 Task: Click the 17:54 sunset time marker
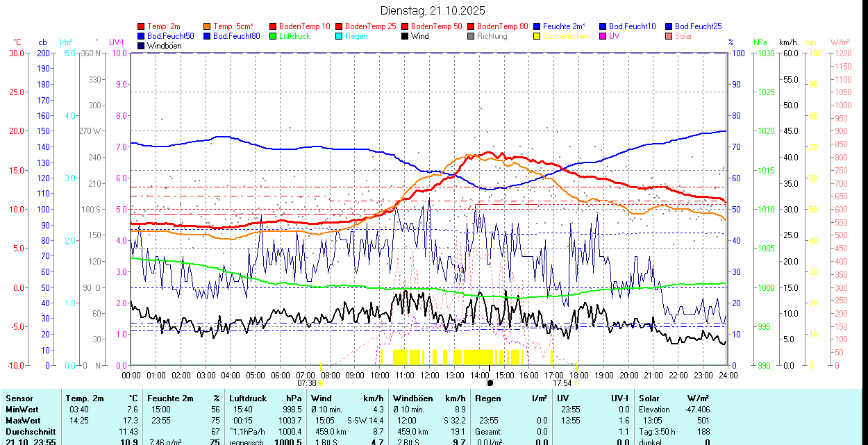[x=562, y=383]
